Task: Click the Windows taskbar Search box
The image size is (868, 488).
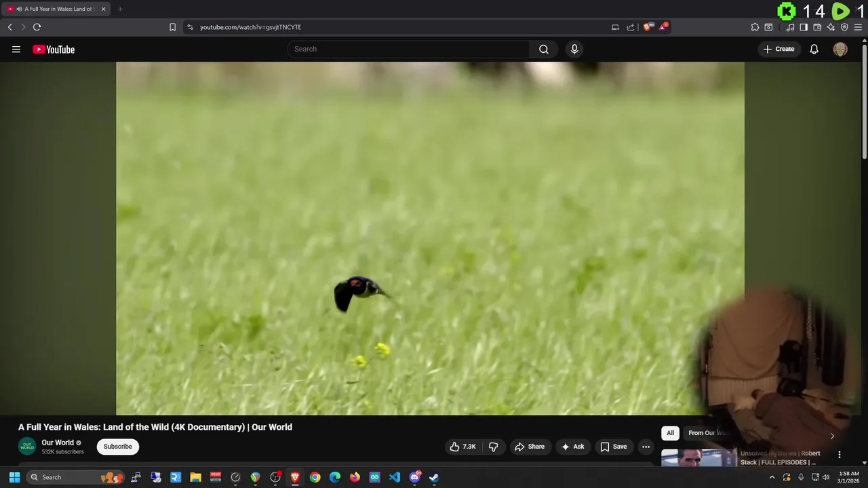Action: [x=77, y=477]
